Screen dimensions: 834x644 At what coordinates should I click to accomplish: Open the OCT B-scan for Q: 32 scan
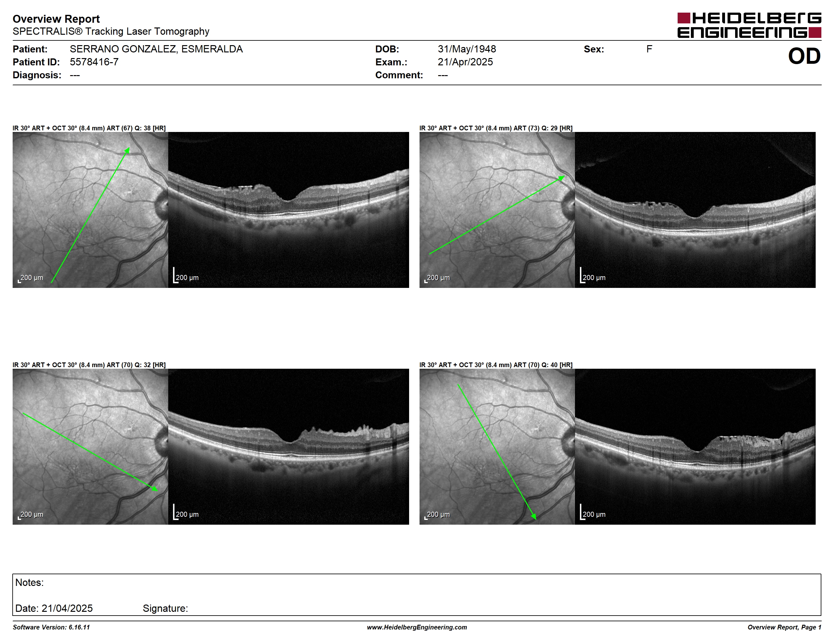(x=288, y=446)
